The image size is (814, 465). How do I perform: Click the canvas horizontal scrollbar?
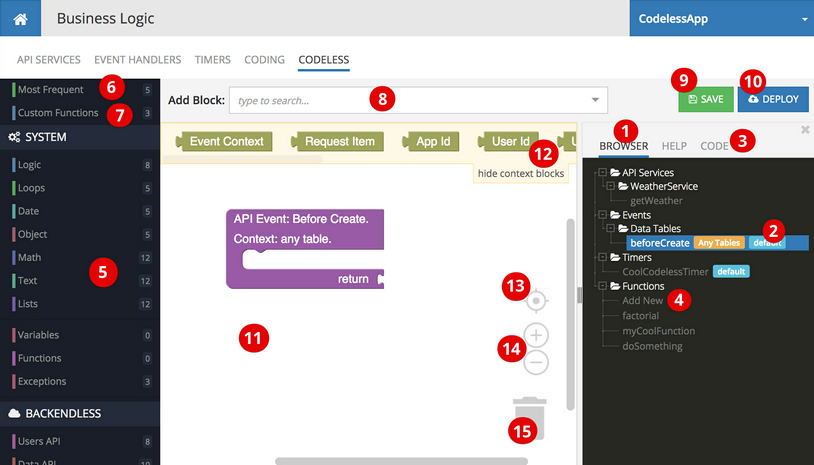coord(401,461)
